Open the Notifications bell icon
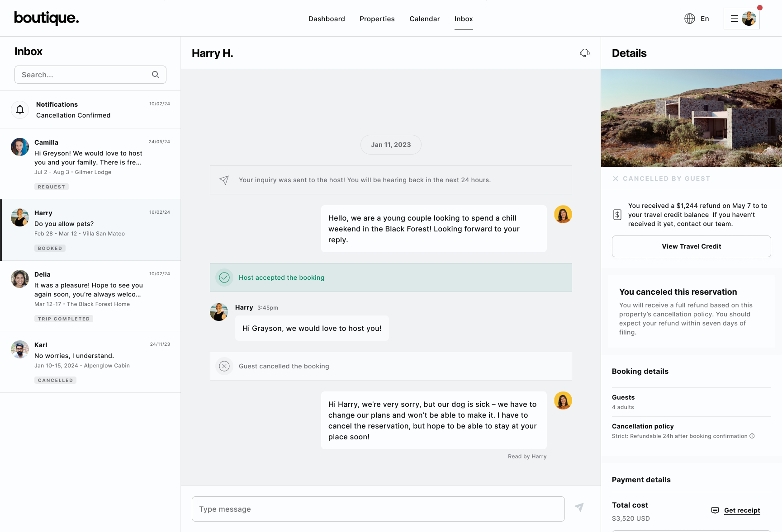 20,109
